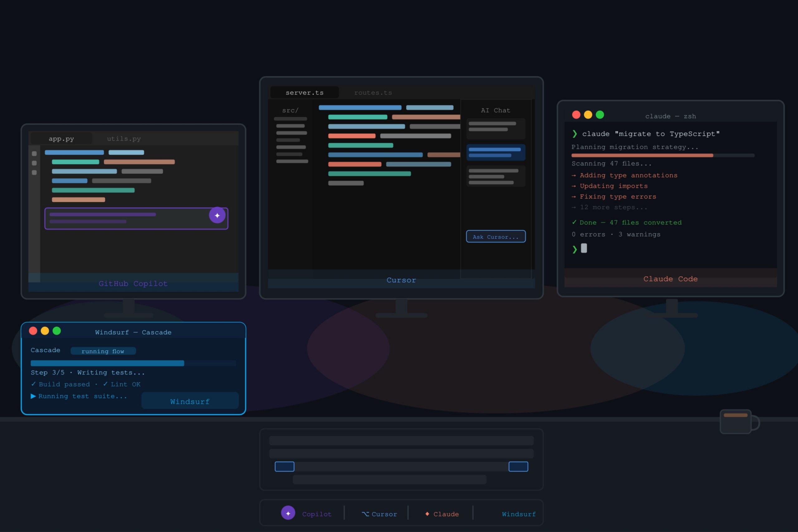Click the left blue key on keyboard

point(284,467)
